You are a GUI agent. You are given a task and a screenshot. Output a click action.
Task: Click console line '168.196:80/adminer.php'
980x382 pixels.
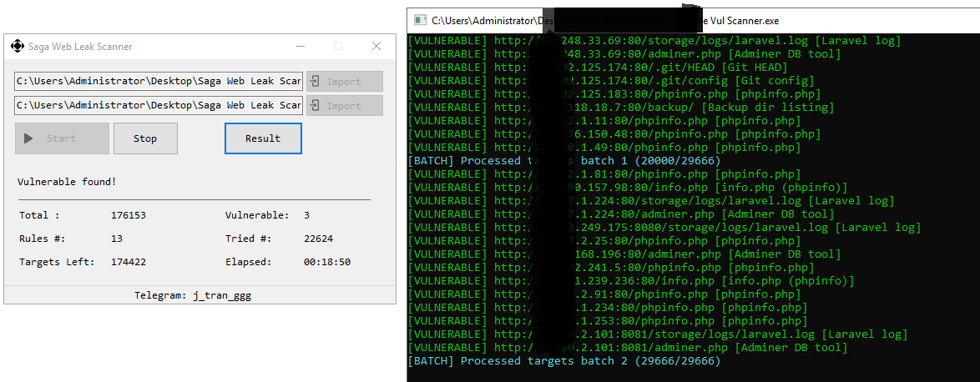tap(624, 254)
